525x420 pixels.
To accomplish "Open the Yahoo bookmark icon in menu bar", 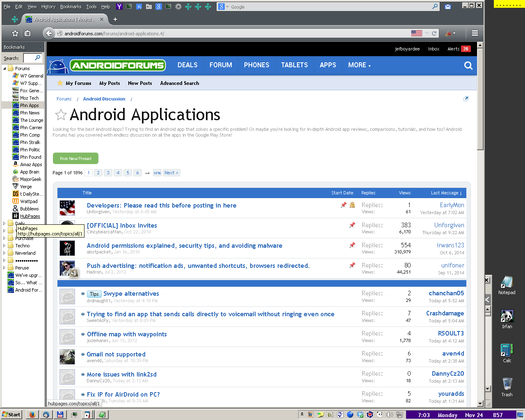I will 119,7.
